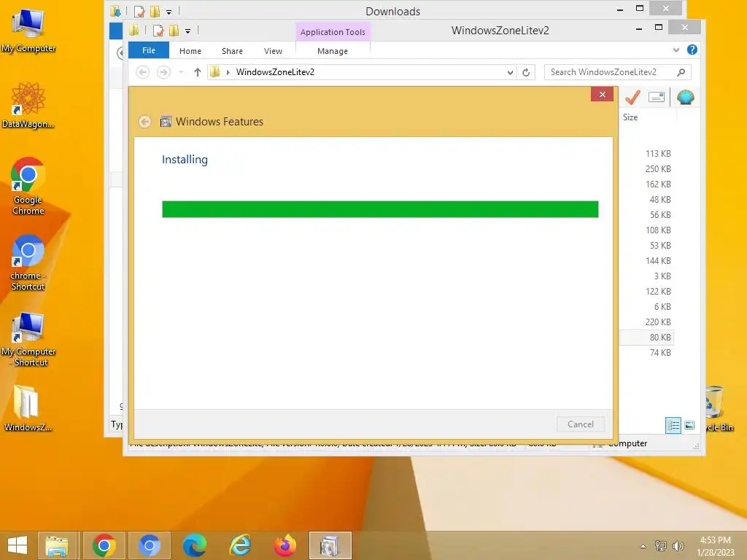The image size is (747, 560).
Task: Switch to the Windows Features taskbar item
Action: [x=330, y=545]
